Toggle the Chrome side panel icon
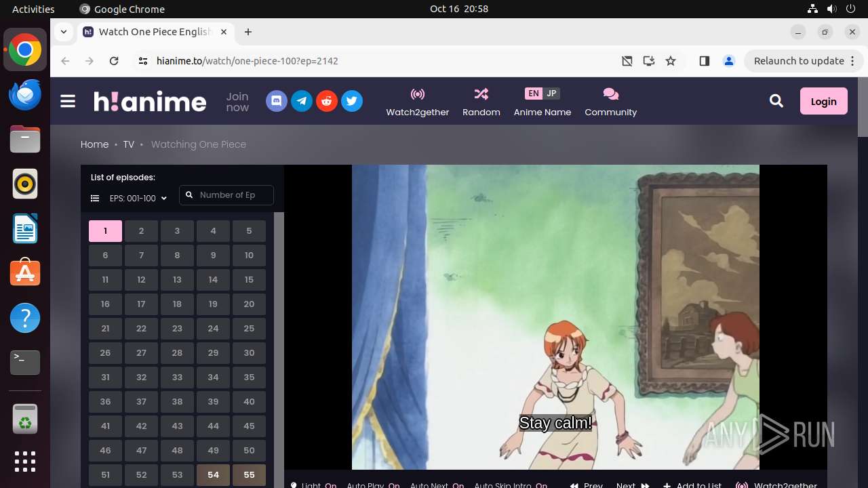The image size is (868, 488). pos(704,61)
